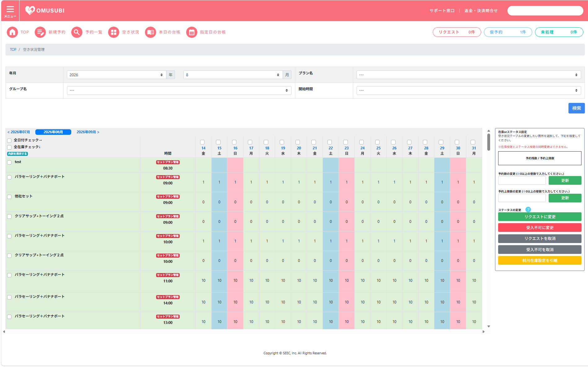Tick the 全在庫チェック checkbox

point(9,147)
